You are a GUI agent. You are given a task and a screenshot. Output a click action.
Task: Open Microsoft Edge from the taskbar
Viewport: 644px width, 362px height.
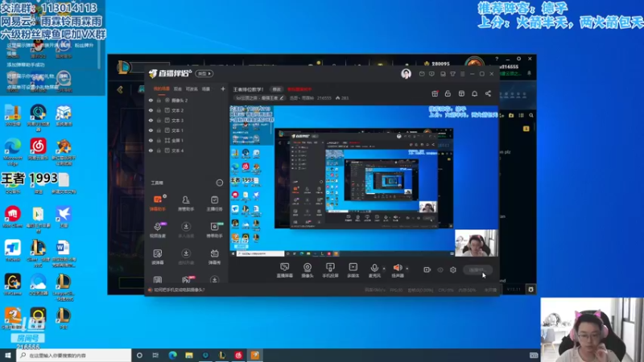pos(172,355)
